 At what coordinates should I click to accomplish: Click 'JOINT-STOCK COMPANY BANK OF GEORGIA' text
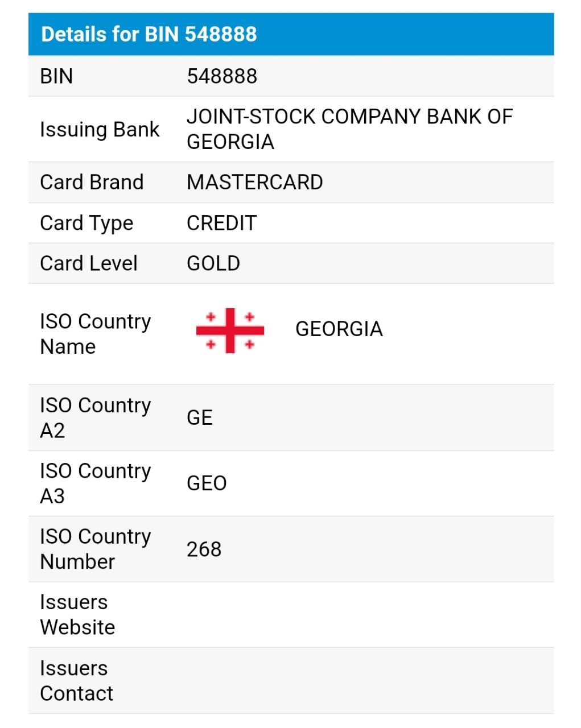[349, 129]
